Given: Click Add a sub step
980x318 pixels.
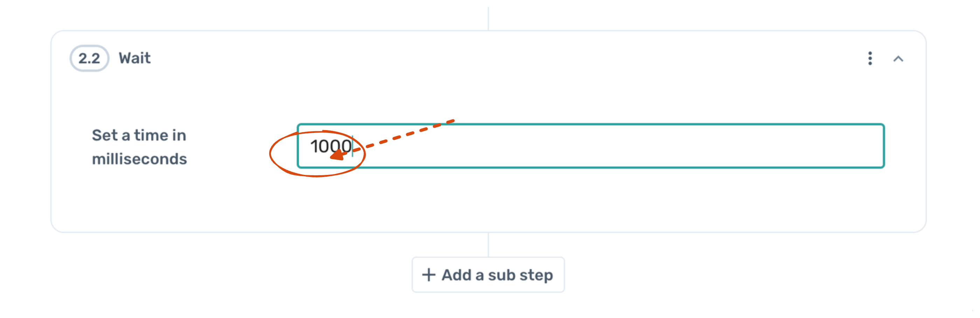Looking at the screenshot, I should 488,274.
